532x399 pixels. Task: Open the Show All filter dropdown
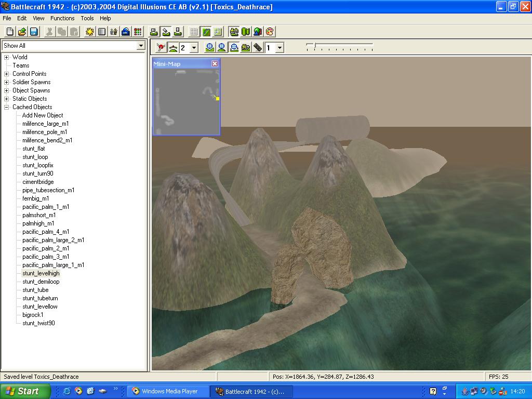141,46
